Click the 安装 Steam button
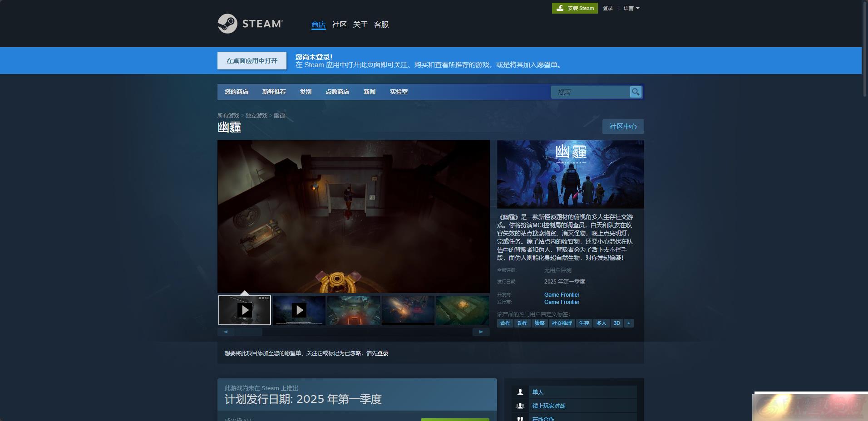868x421 pixels. pyautogui.click(x=575, y=8)
